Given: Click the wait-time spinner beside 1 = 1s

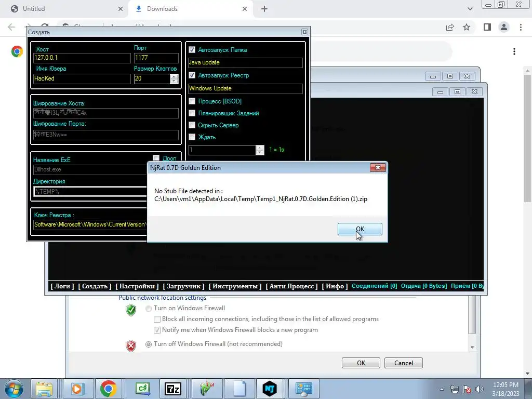Looking at the screenshot, I should click(260, 150).
